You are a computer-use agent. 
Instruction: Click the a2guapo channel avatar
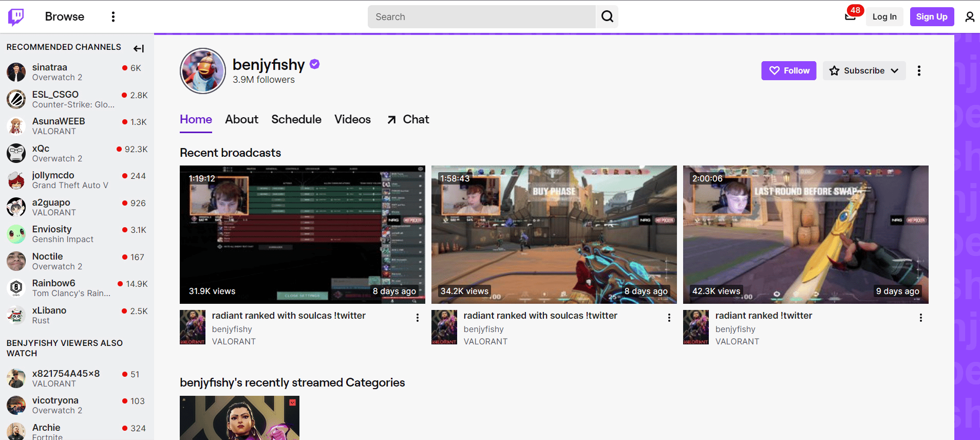pyautogui.click(x=16, y=207)
